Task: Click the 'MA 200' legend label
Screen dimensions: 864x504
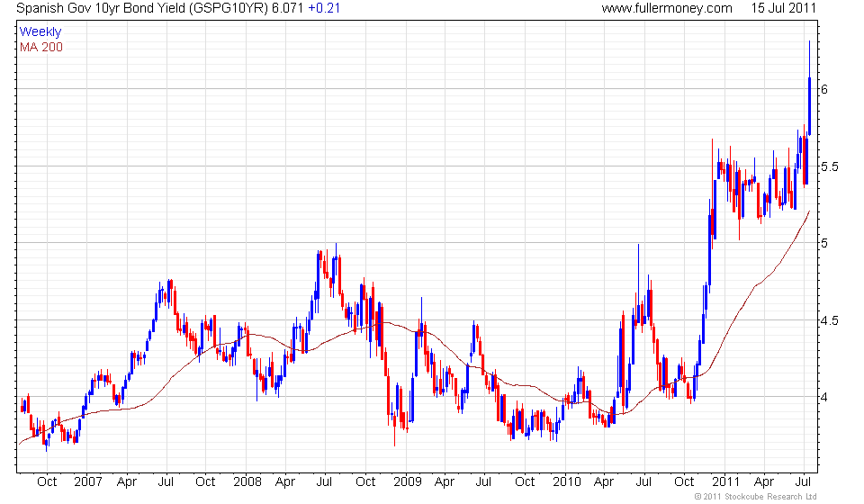Action: pos(41,48)
